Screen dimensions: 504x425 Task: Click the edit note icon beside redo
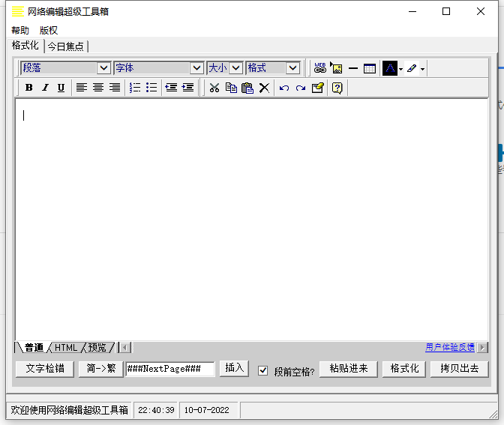(317, 88)
